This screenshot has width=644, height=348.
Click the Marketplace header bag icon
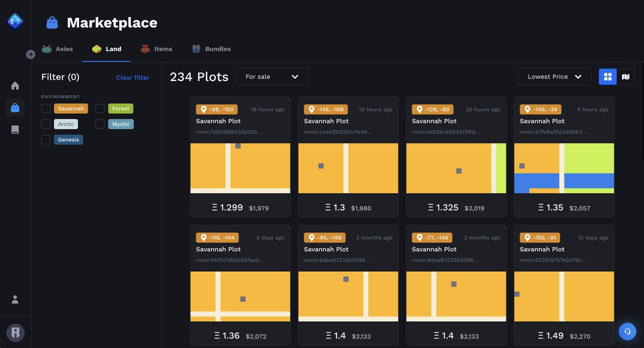52,23
